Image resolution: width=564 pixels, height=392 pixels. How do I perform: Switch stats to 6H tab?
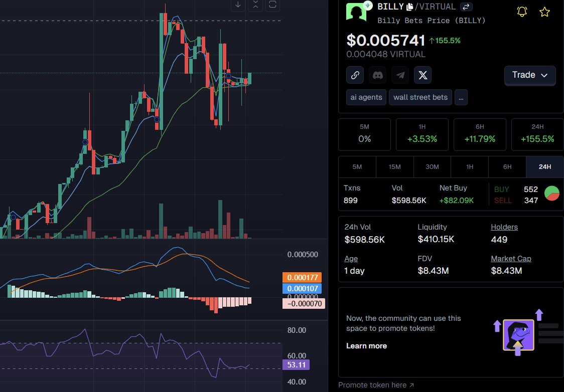pyautogui.click(x=507, y=167)
